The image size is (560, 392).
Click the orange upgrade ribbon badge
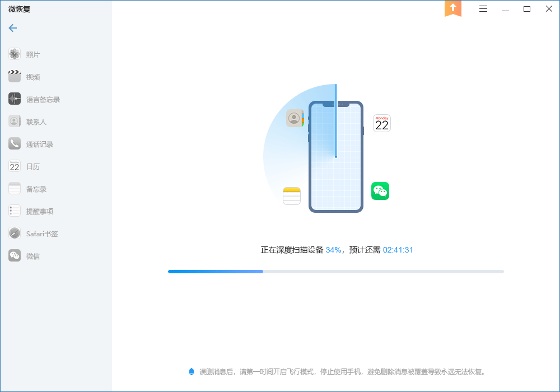452,9
